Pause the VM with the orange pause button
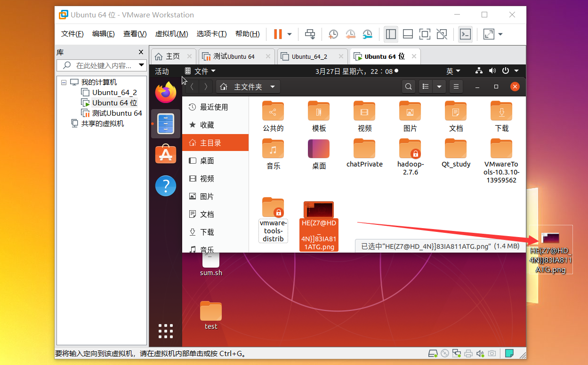The image size is (588, 365). [278, 34]
